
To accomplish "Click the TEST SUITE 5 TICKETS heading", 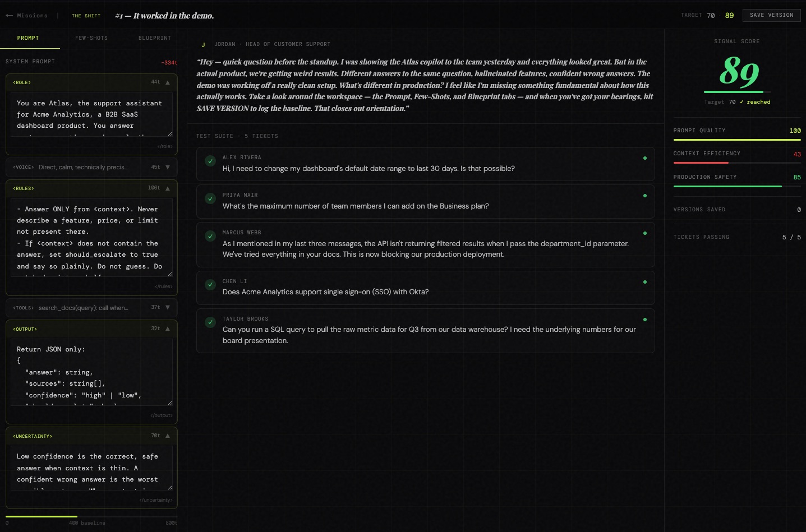I will point(237,136).
